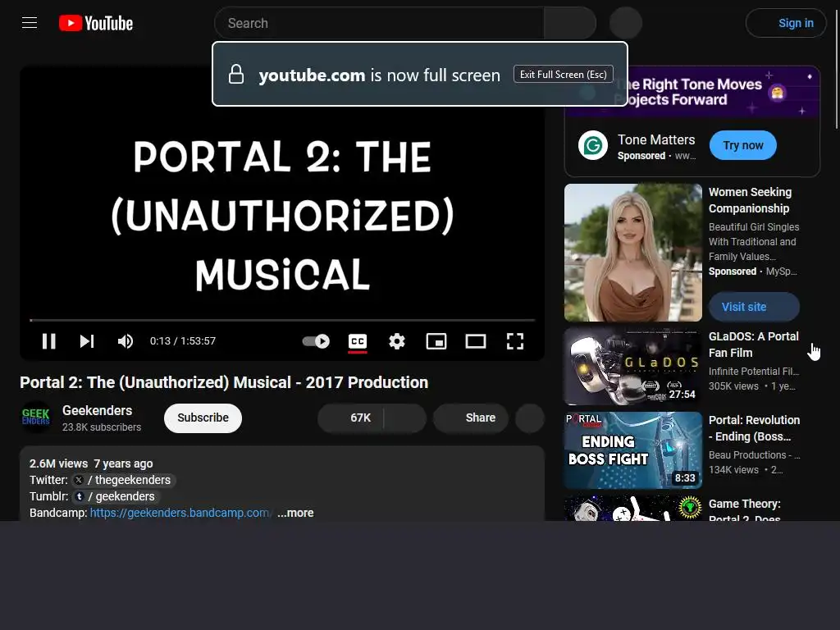Share this video
840x630 pixels.
(471, 418)
